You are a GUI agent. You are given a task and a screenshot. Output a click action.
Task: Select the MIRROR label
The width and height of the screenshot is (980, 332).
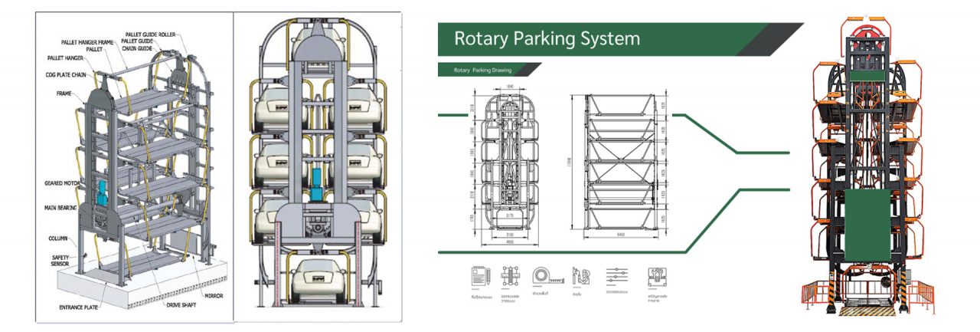pos(215,295)
